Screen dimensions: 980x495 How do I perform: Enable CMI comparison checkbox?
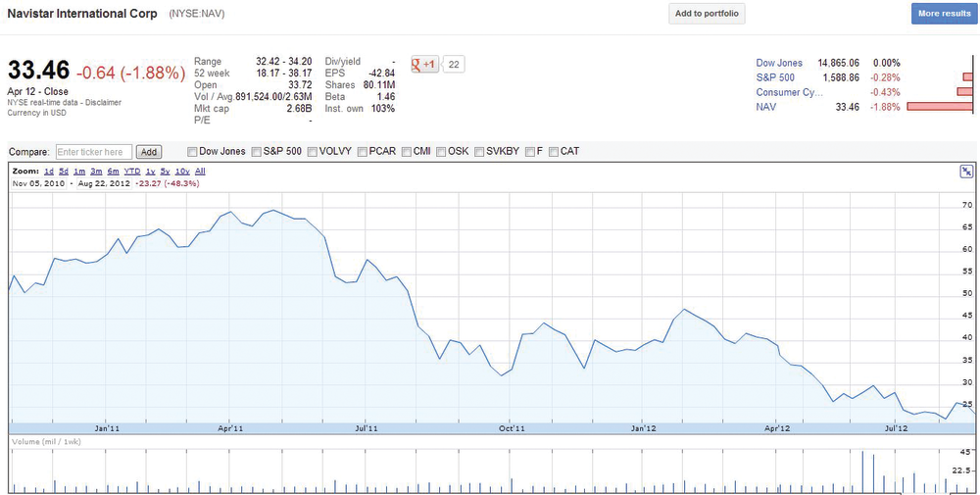pyautogui.click(x=407, y=151)
